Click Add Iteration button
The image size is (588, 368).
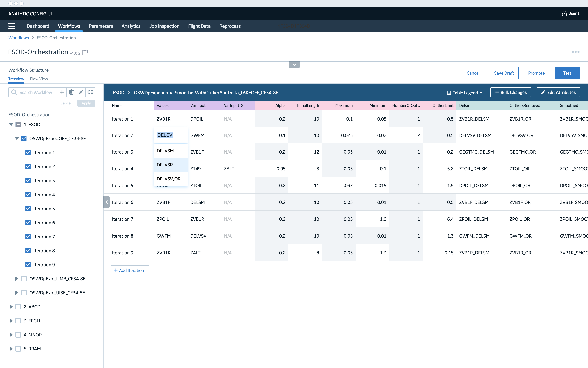(x=130, y=270)
